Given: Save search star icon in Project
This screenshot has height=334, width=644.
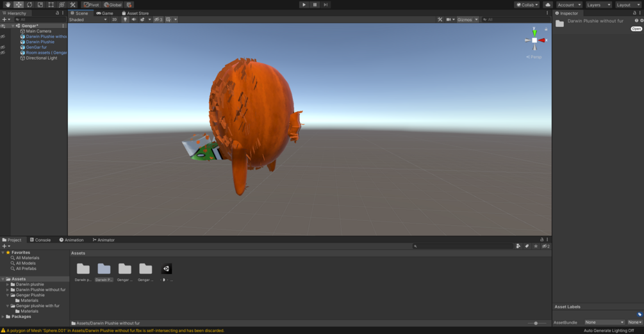Looking at the screenshot, I should coord(536,246).
